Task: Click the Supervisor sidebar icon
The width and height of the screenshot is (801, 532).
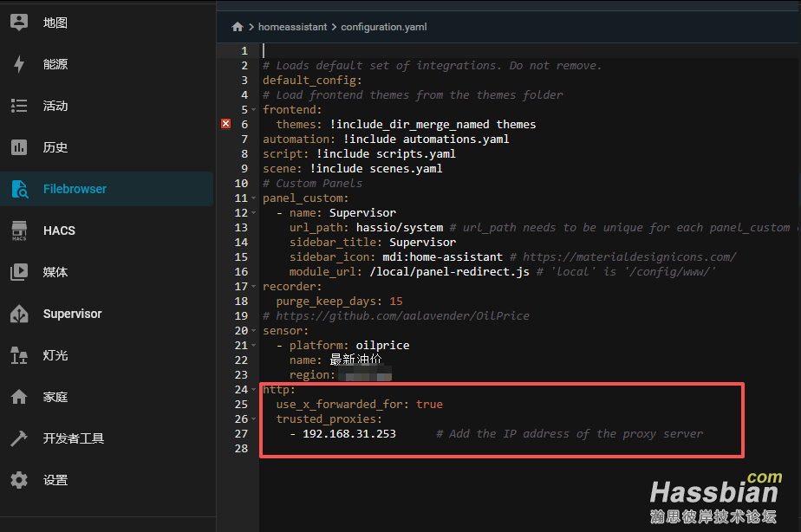Action: click(x=19, y=314)
